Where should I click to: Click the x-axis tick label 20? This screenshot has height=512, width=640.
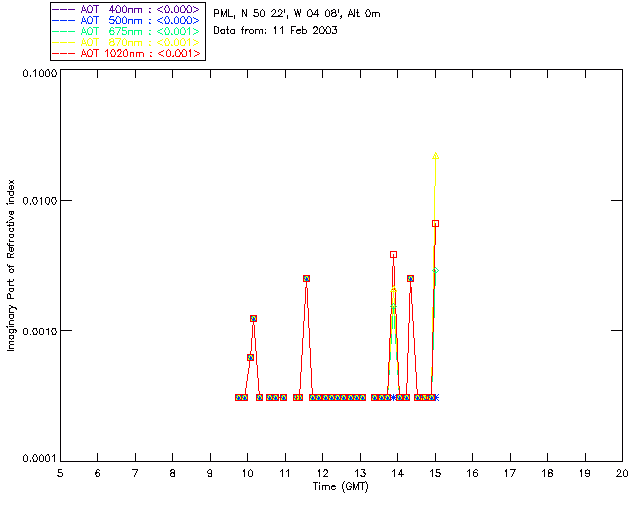coord(622,473)
